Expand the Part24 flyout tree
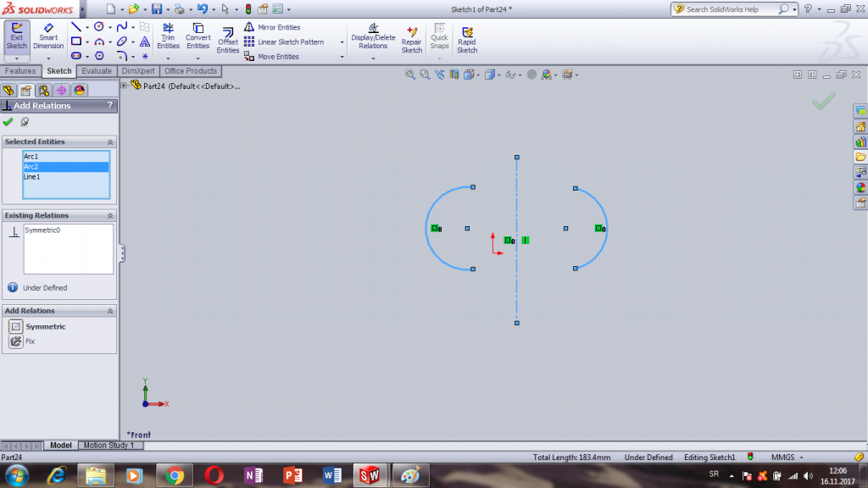Viewport: 868px width, 488px height. tap(125, 86)
